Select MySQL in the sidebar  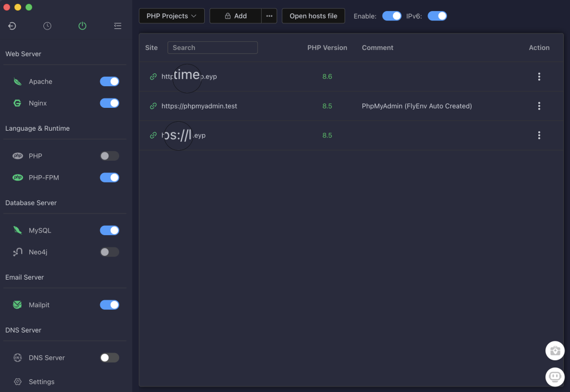tap(40, 231)
